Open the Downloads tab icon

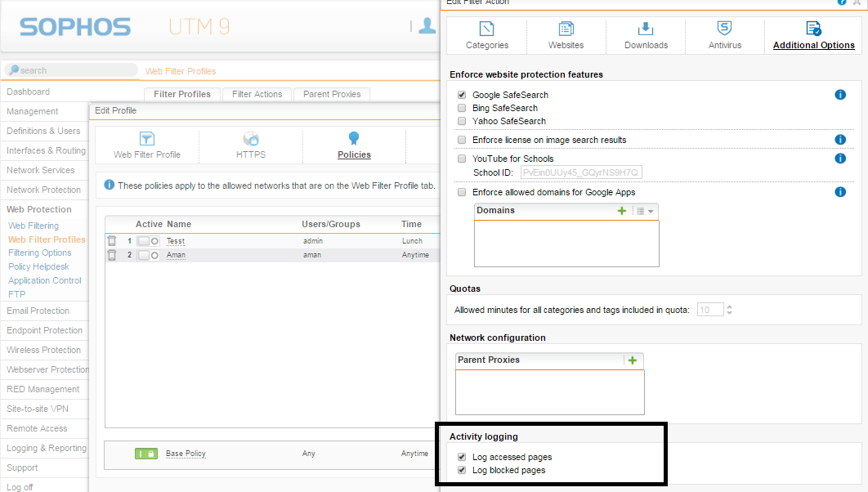[646, 29]
